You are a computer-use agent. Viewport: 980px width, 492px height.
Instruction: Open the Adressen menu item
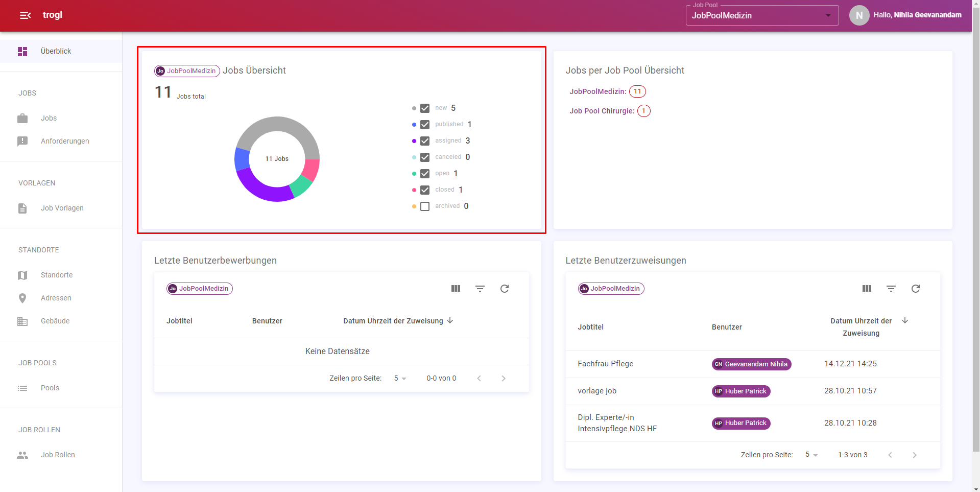point(61,298)
